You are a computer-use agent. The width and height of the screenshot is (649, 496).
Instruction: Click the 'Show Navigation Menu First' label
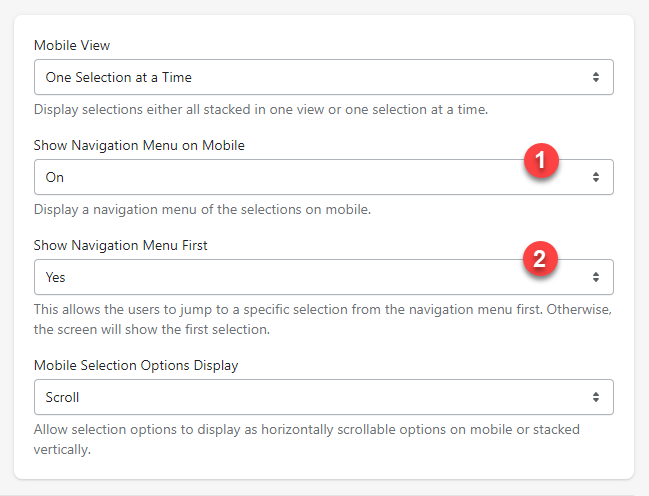121,245
